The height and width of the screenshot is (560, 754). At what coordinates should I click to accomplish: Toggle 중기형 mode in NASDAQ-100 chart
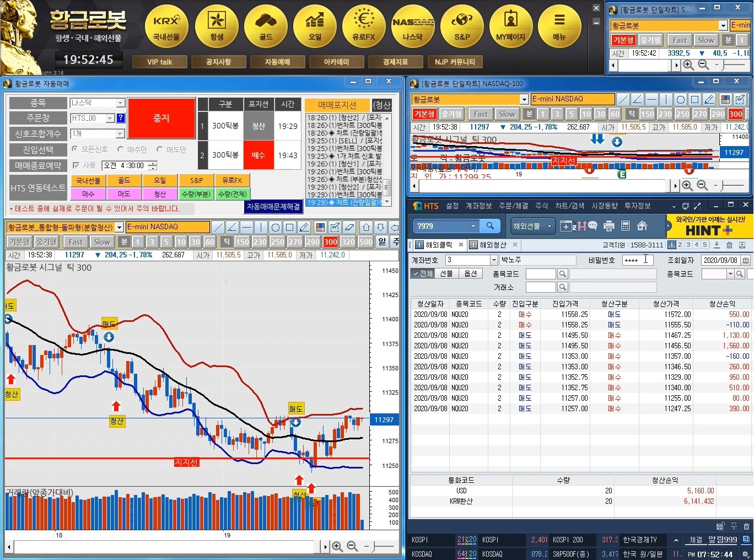click(451, 114)
